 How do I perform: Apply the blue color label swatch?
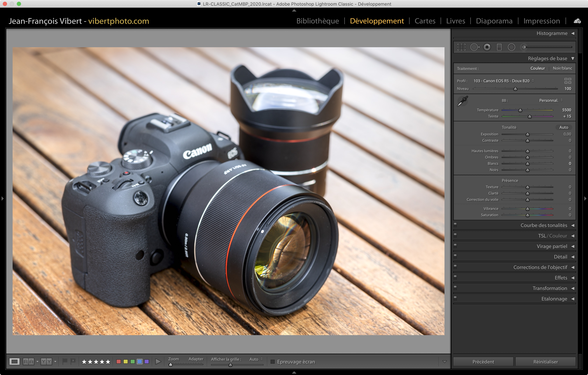click(140, 361)
